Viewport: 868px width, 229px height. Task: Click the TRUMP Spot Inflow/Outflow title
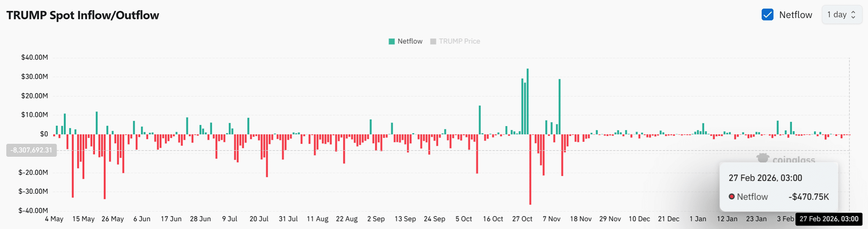click(x=82, y=15)
